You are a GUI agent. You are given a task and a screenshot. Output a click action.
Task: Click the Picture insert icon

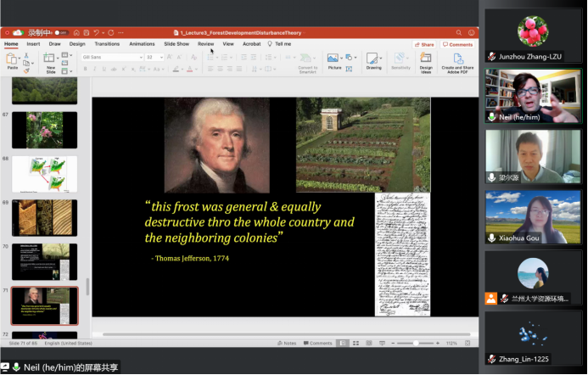[x=333, y=58]
